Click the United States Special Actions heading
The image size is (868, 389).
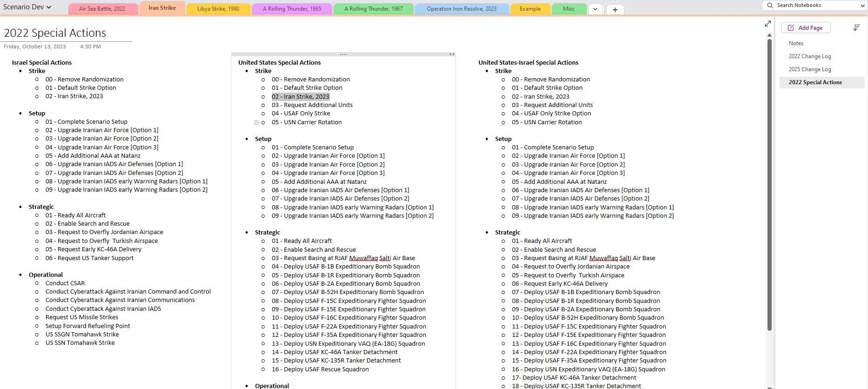point(279,62)
